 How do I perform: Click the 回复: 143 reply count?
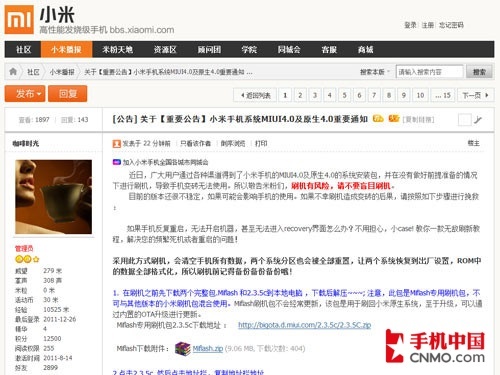(x=75, y=120)
